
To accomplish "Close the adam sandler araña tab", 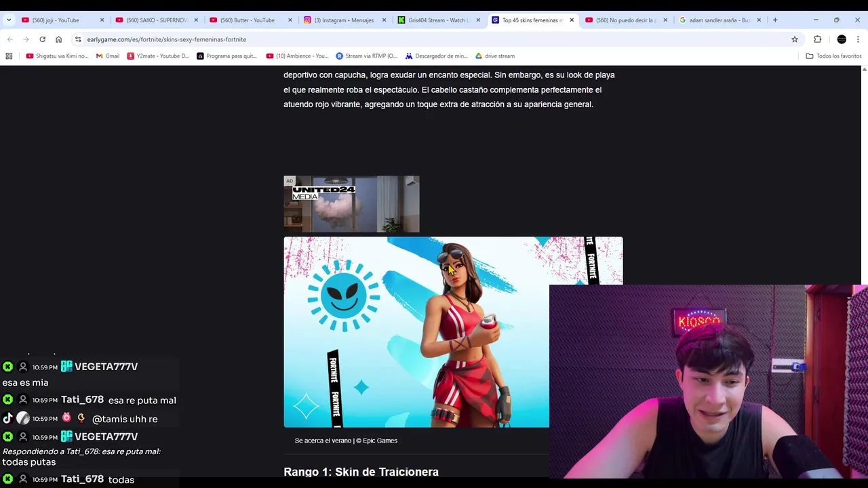I will 759,20.
